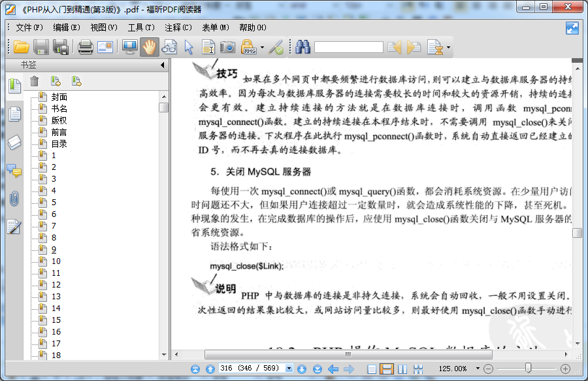Viewport: 588px width, 381px height.
Task: Click the binoculars search icon
Action: pyautogui.click(x=302, y=47)
